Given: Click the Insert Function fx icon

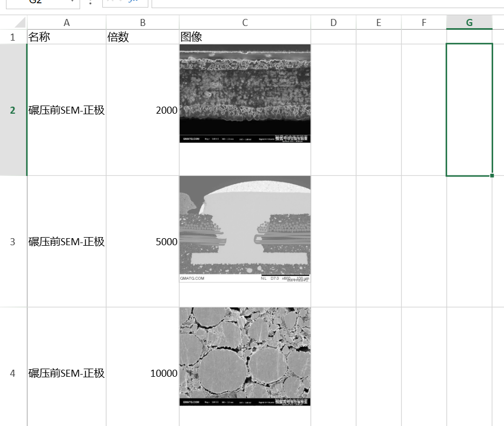Looking at the screenshot, I should point(132,2).
